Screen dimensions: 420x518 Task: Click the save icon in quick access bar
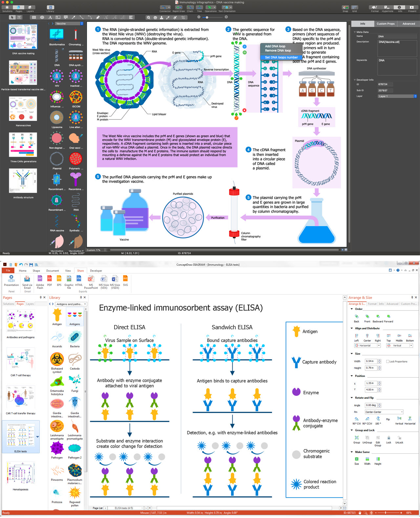[31, 265]
